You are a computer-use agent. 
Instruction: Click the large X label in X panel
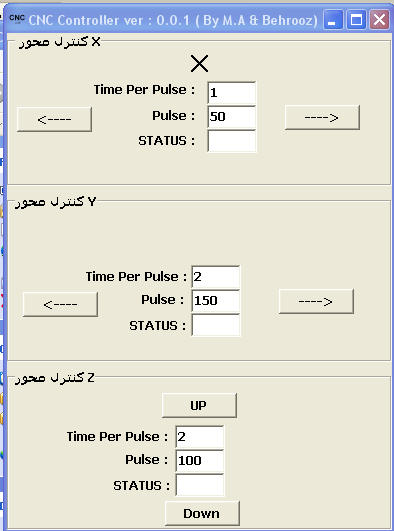[x=199, y=63]
